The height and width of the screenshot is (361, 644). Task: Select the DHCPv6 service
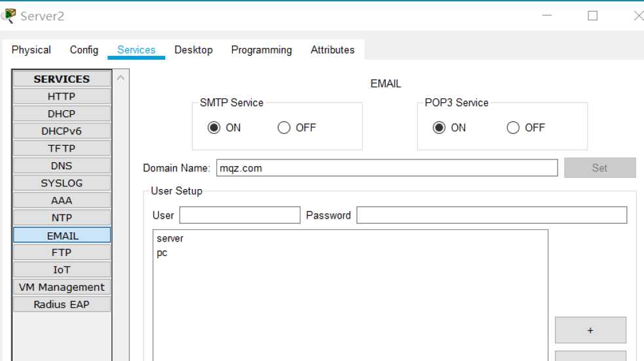pos(62,131)
